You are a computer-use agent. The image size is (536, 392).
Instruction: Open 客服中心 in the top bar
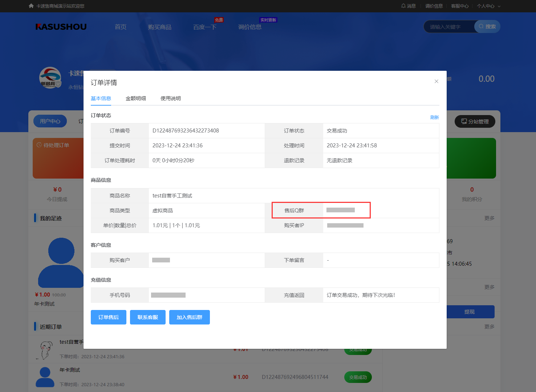(x=460, y=6)
